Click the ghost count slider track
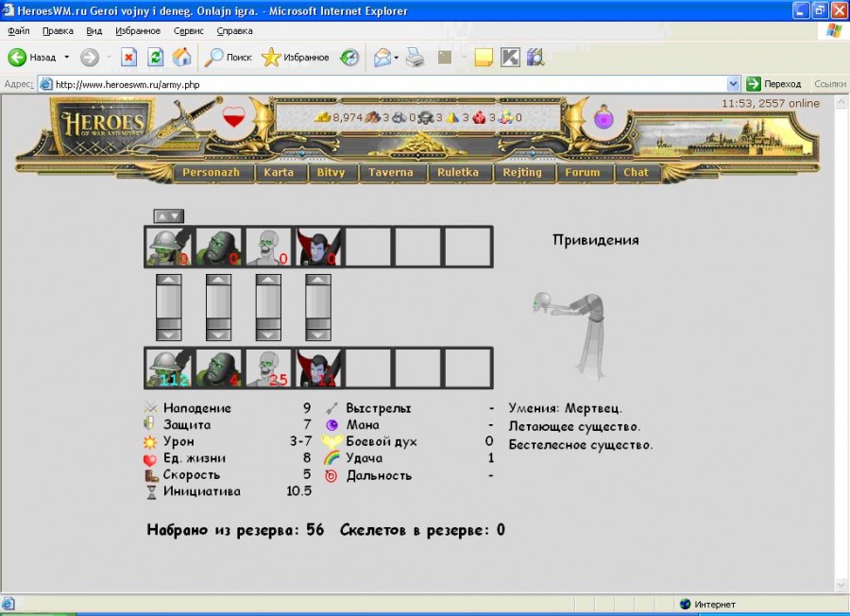Viewport: 850px width, 616px height. click(268, 307)
